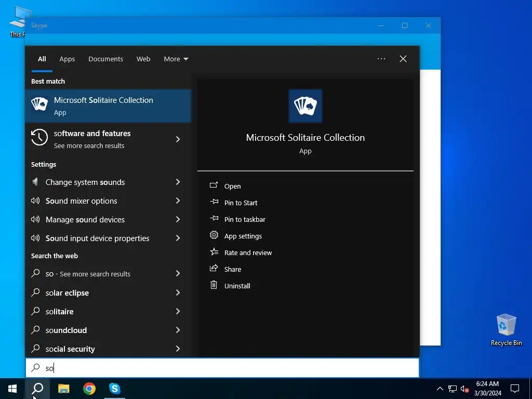The width and height of the screenshot is (532, 399).
Task: Click into the search box containing 'so'
Action: click(x=222, y=368)
